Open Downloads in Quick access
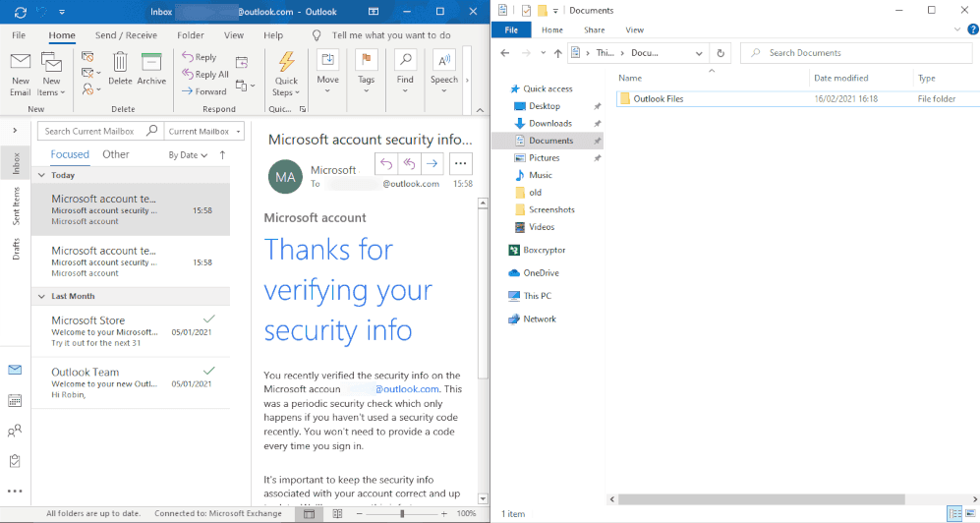Image resolution: width=980 pixels, height=523 pixels. click(x=550, y=123)
